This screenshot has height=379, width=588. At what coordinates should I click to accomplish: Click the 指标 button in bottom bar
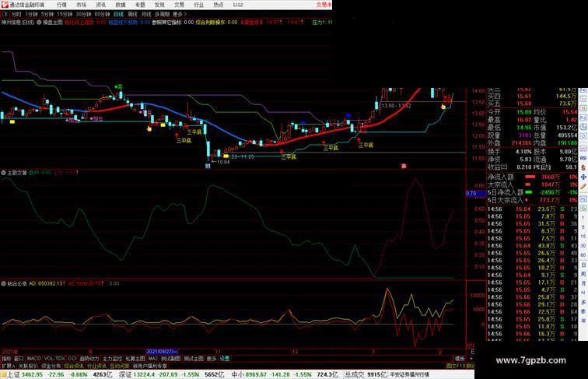click(6, 359)
